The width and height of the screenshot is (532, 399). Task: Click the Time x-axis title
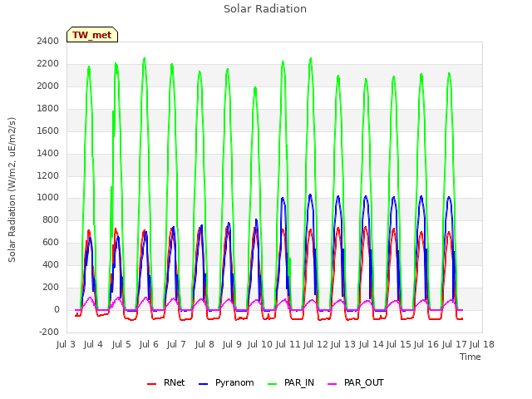(x=470, y=357)
